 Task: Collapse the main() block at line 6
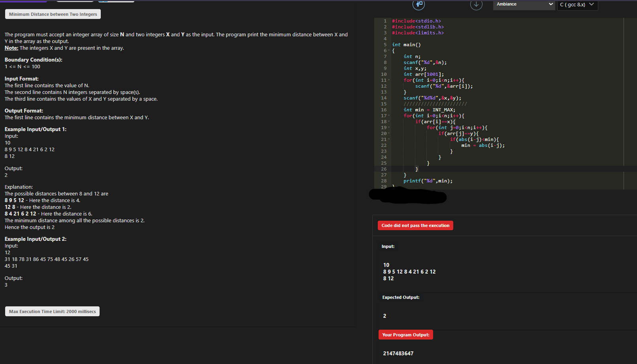pyautogui.click(x=389, y=51)
